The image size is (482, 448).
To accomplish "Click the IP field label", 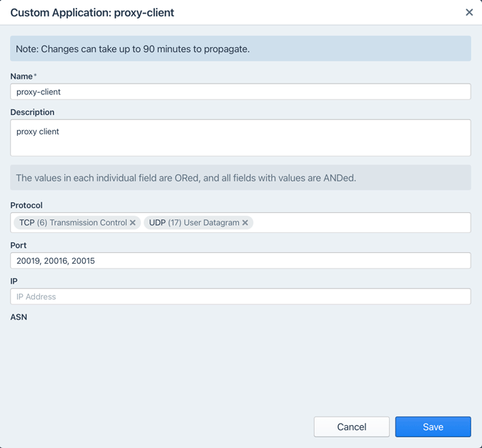I will point(14,281).
